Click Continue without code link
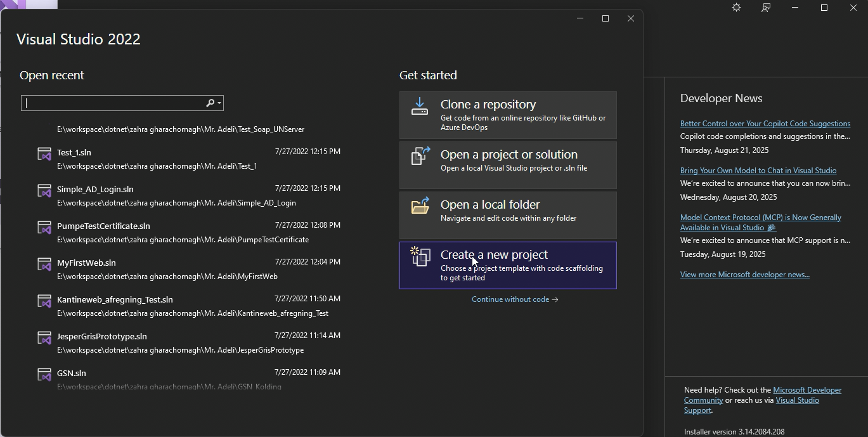This screenshot has width=868, height=437. click(515, 299)
